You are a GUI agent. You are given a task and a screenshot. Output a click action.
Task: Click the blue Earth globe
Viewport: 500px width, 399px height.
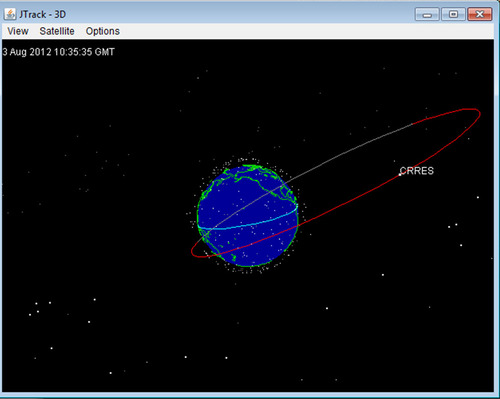(x=247, y=216)
